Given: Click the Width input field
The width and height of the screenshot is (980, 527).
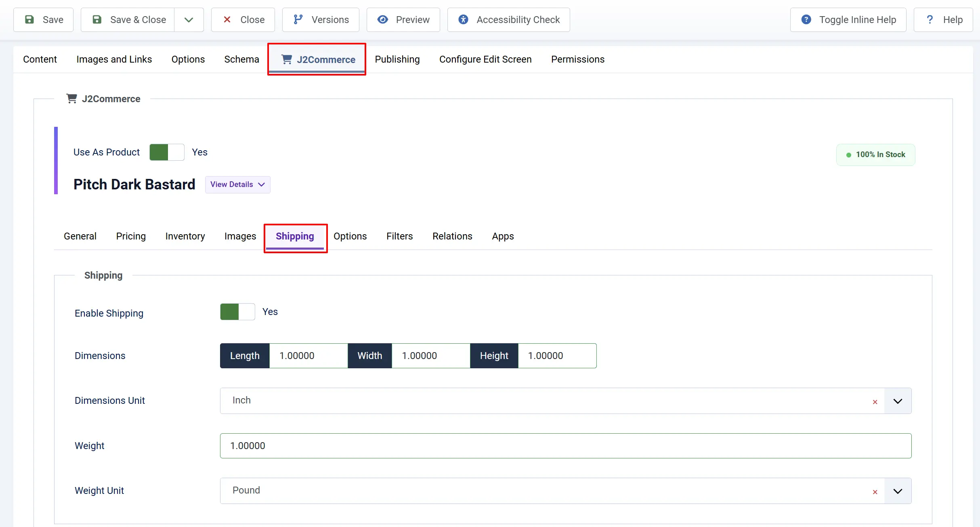Looking at the screenshot, I should tap(431, 356).
